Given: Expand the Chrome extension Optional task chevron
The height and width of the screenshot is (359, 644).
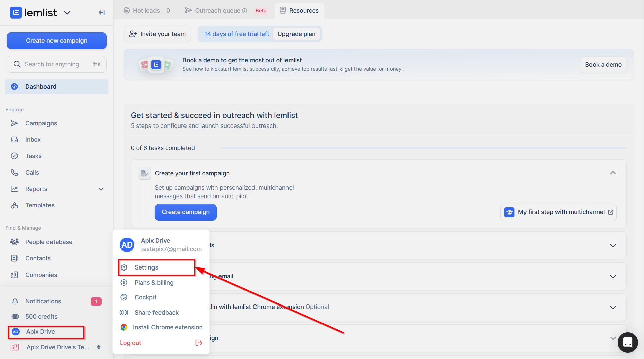Looking at the screenshot, I should tap(613, 308).
